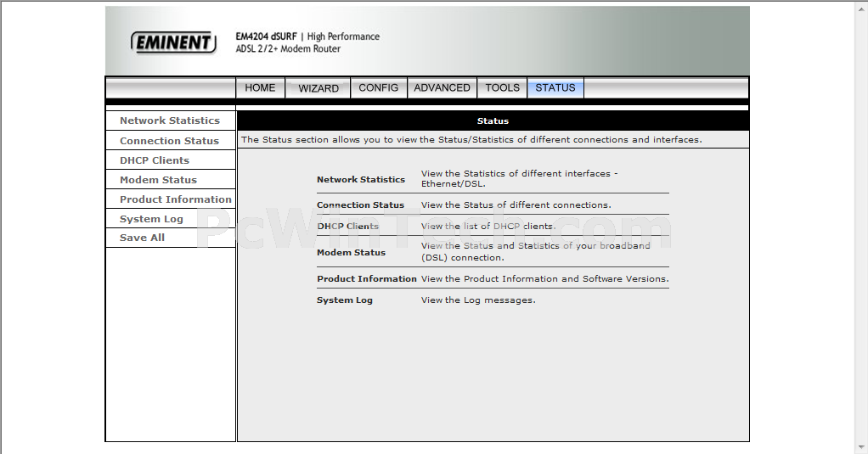
Task: Go to the ADVANCED tab
Action: 442,88
